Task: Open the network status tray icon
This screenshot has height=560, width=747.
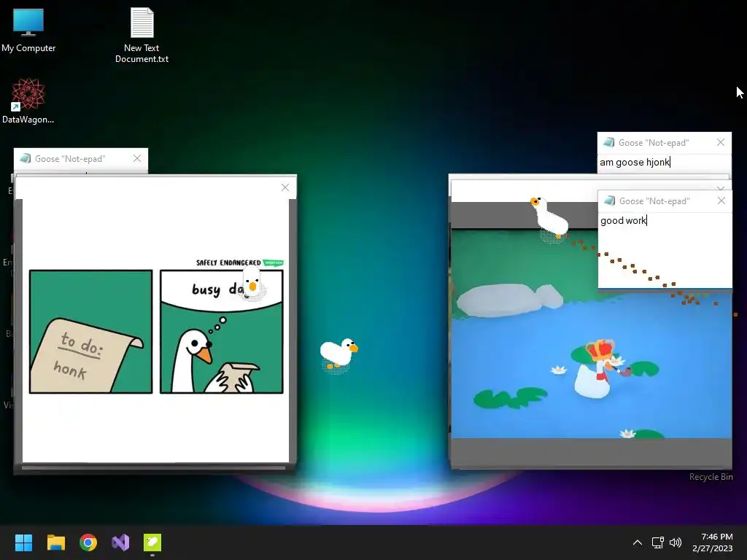Action: pos(657,542)
